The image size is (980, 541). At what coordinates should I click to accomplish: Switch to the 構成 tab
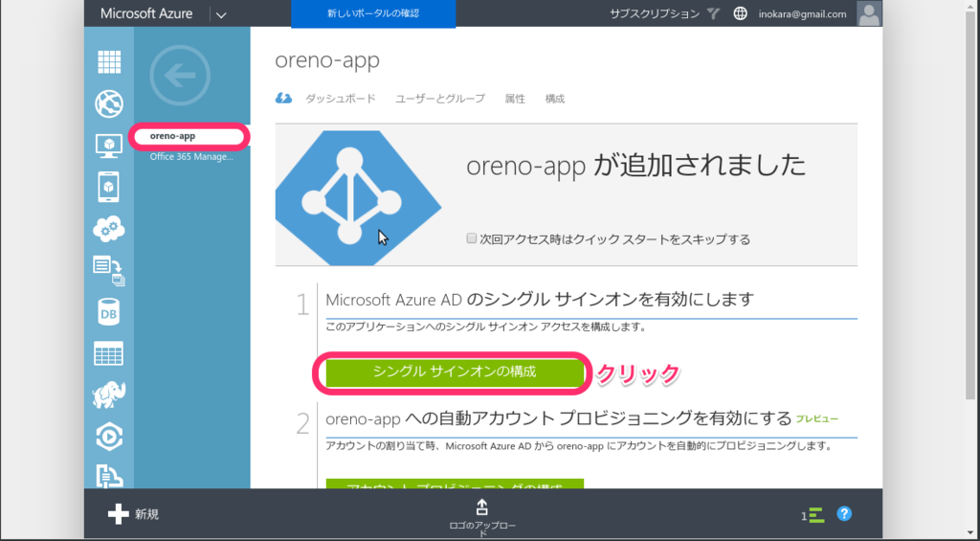click(x=554, y=99)
